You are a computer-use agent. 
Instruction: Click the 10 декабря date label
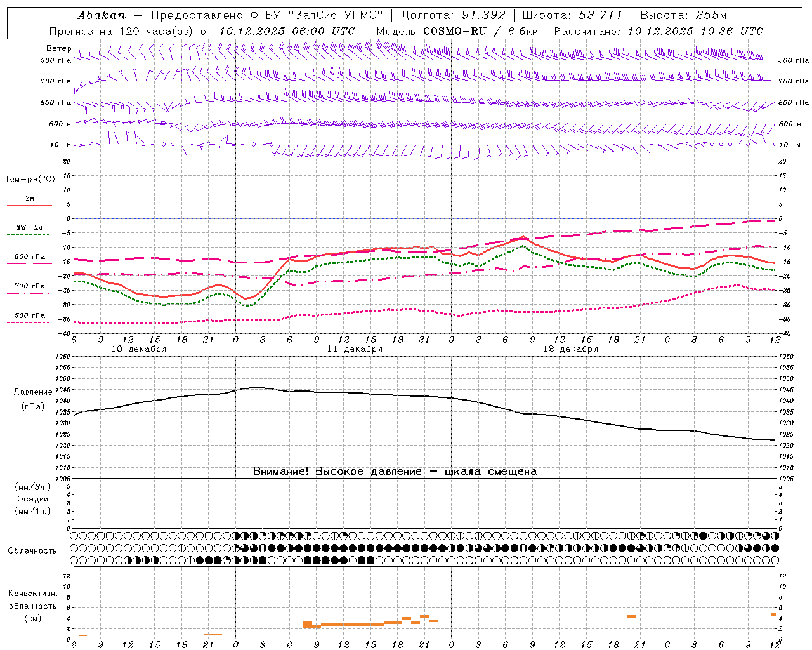coord(139,349)
